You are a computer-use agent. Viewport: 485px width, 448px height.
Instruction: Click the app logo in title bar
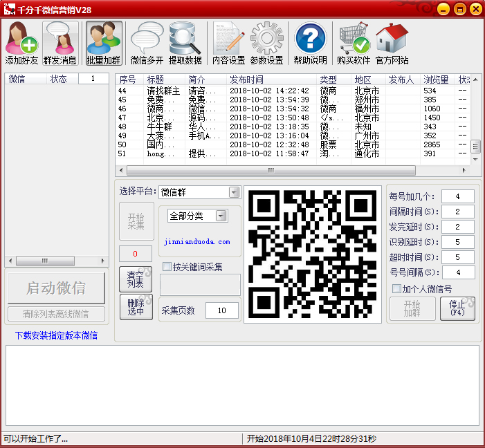point(9,9)
